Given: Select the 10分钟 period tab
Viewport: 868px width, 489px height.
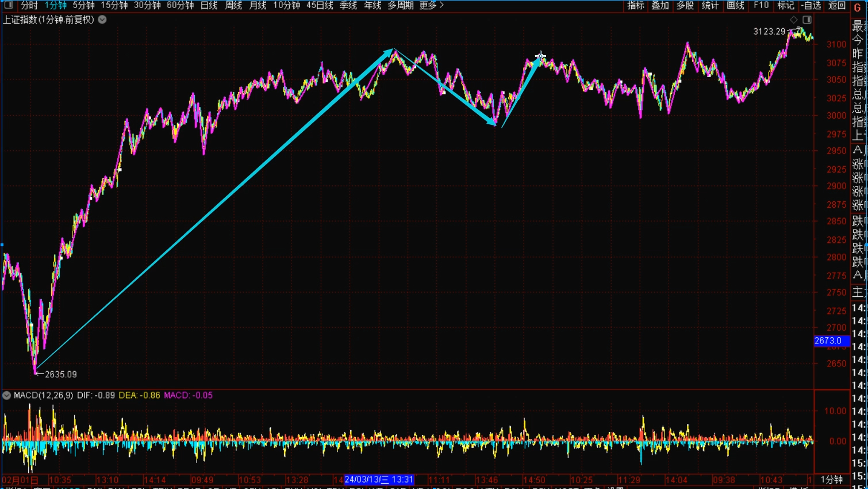Looking at the screenshot, I should [287, 5].
